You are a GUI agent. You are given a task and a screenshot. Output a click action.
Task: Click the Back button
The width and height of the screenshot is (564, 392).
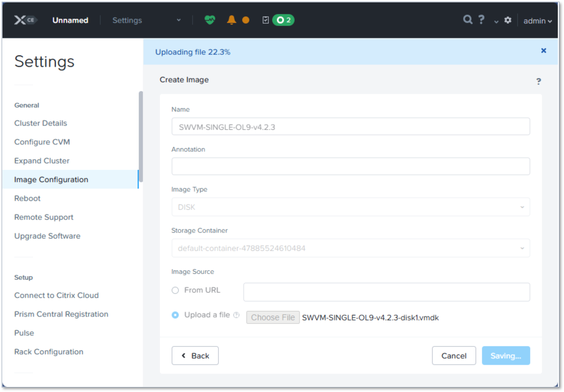click(x=195, y=356)
